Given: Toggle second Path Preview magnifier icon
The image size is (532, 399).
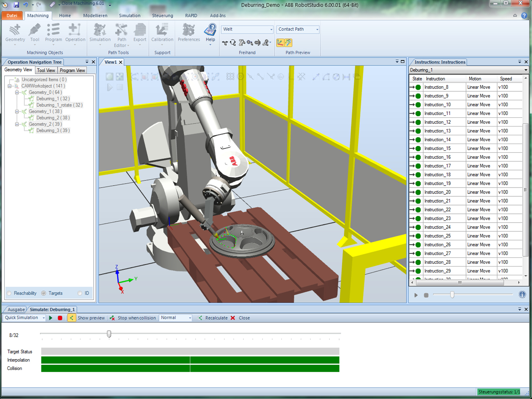Looking at the screenshot, I should click(288, 42).
